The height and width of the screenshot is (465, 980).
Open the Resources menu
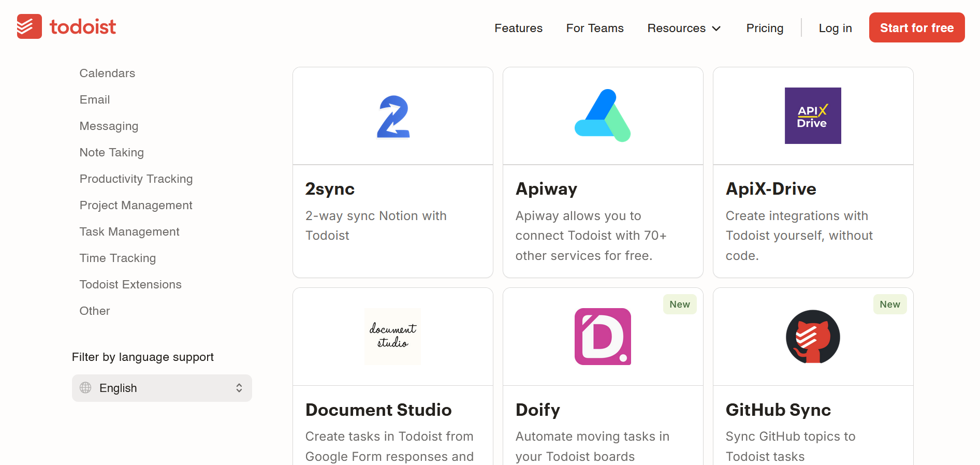[x=684, y=28]
